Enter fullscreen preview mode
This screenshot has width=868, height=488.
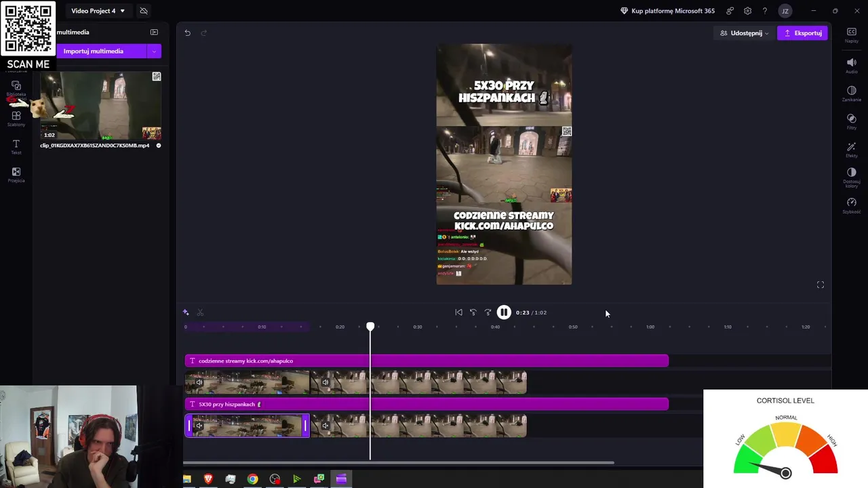(821, 285)
